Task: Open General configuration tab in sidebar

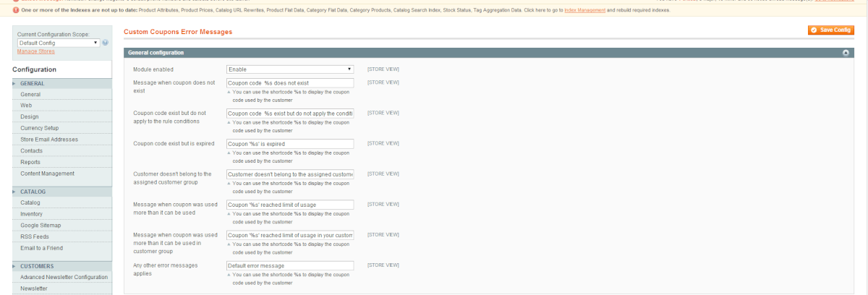Action: click(x=61, y=94)
